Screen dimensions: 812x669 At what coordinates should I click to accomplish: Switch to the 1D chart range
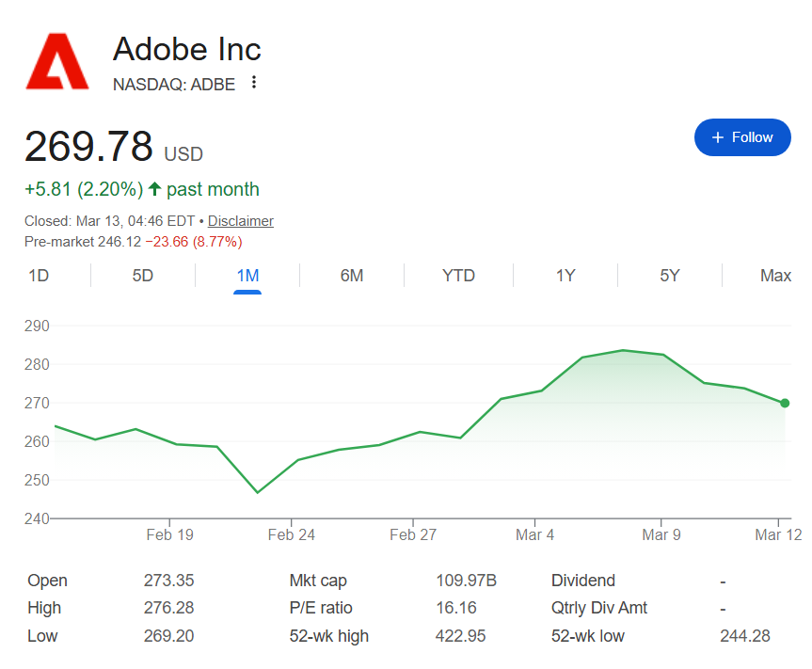39,276
